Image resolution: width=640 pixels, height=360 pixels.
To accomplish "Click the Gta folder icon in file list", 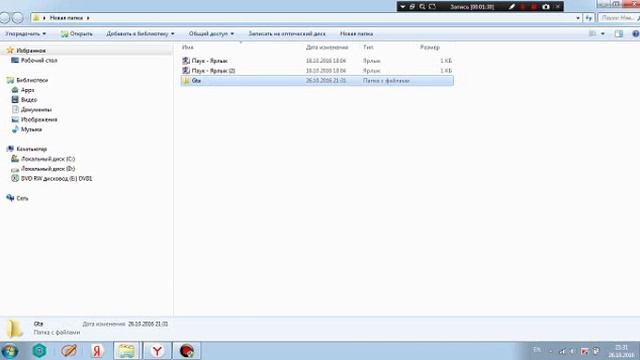I will (x=186, y=80).
